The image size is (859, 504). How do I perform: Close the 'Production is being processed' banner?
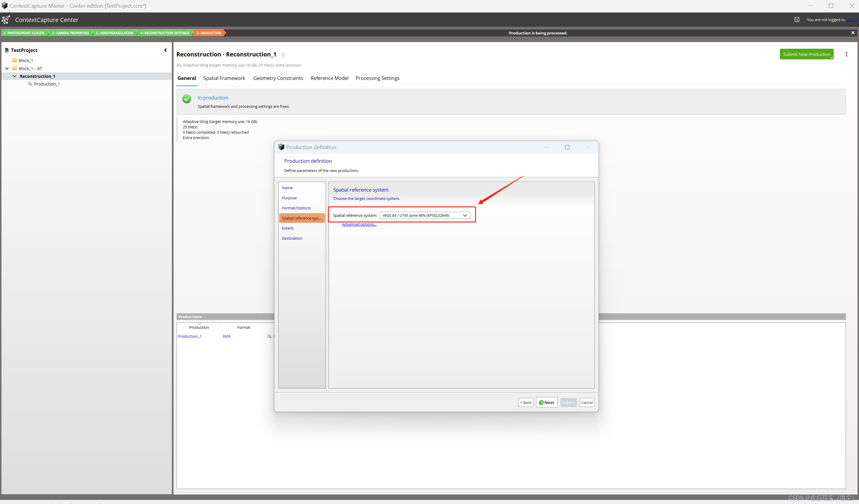(x=853, y=33)
